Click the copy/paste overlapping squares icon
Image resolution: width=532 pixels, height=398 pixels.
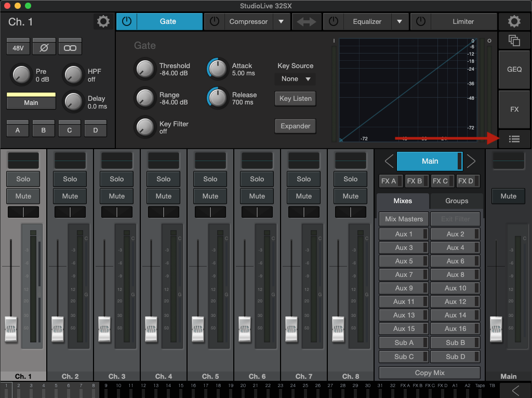coord(514,41)
